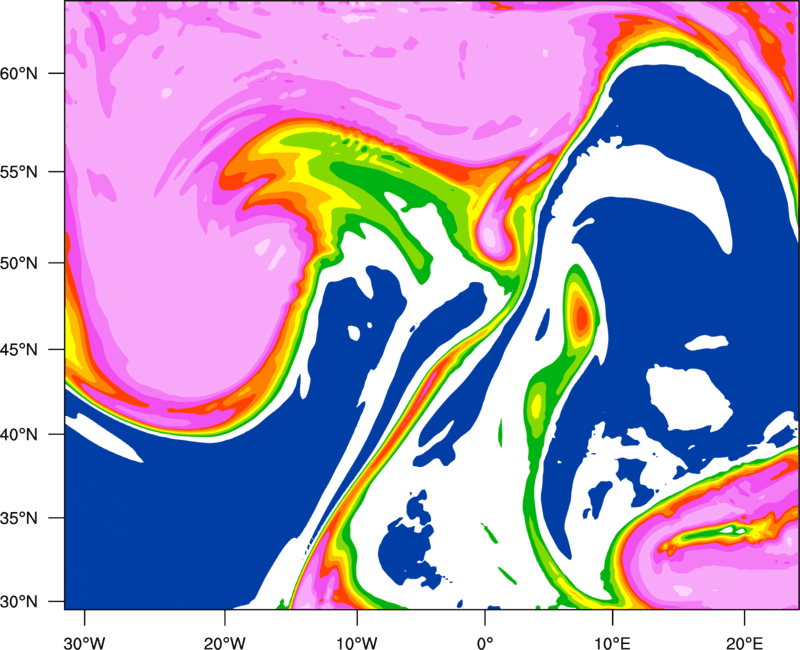
Task: Click the 60°N latitude label
Action: pyautogui.click(x=19, y=73)
